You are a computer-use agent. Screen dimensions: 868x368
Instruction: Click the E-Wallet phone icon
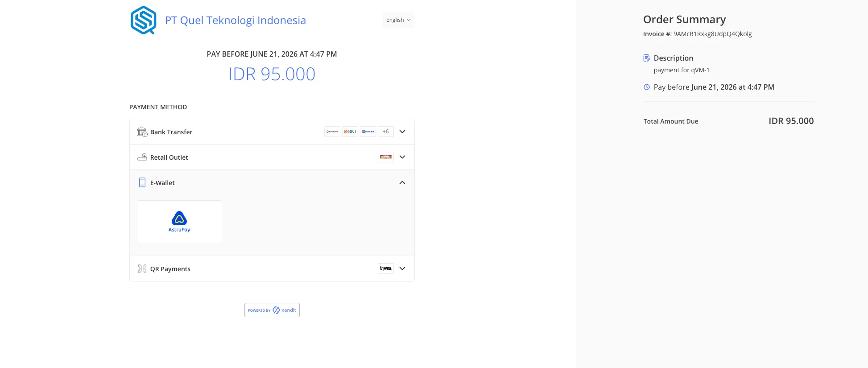pyautogui.click(x=142, y=182)
